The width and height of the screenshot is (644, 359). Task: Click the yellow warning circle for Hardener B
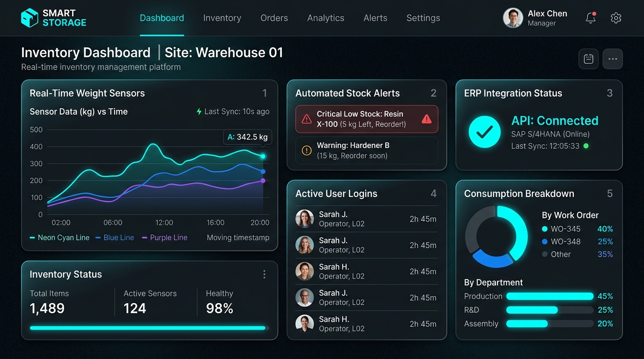(307, 151)
